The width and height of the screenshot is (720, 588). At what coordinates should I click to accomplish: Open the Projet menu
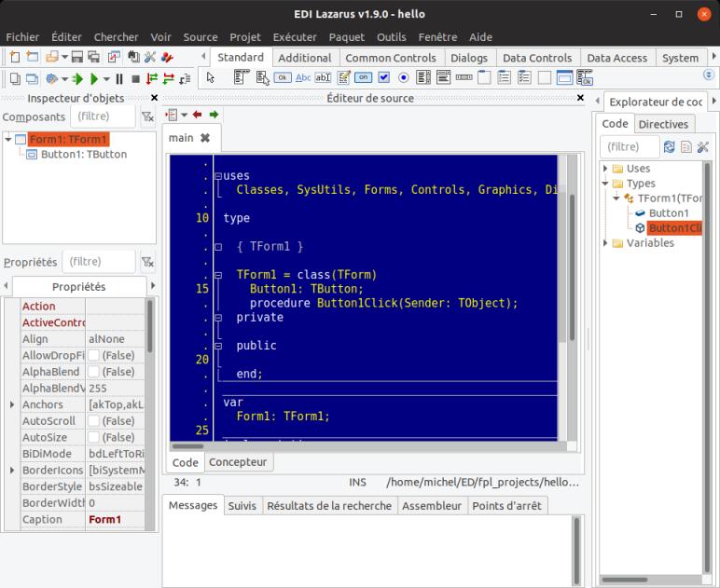point(245,37)
